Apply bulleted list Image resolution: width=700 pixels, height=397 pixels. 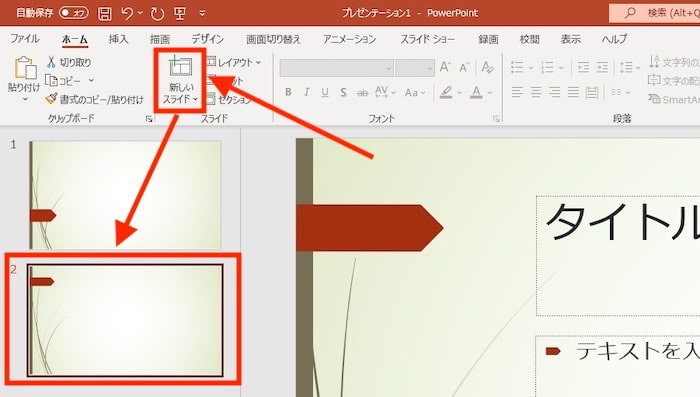pos(517,67)
